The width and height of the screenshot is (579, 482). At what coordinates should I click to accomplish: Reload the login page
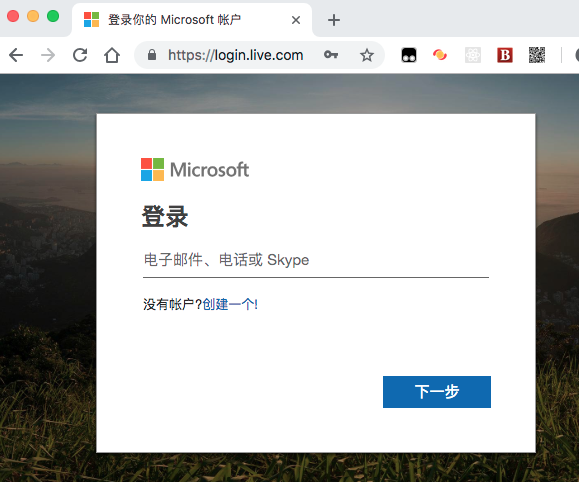click(80, 55)
